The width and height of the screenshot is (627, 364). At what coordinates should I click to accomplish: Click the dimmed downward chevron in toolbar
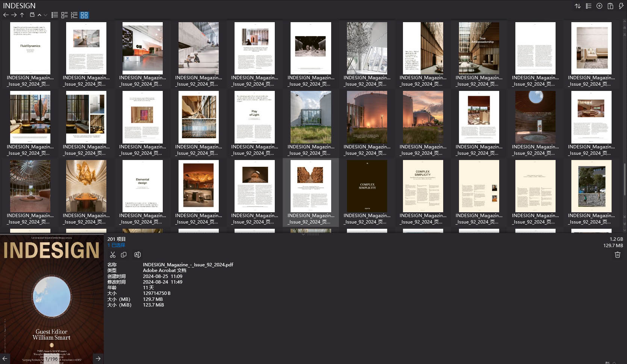tap(45, 15)
